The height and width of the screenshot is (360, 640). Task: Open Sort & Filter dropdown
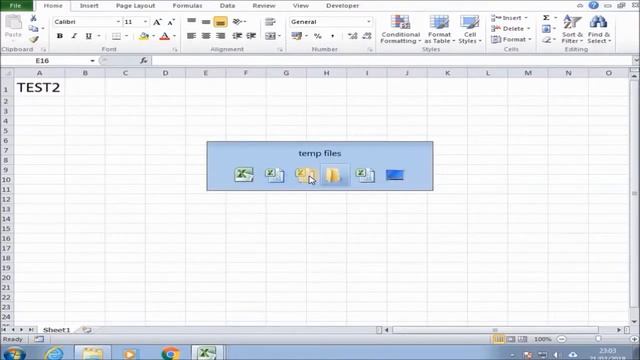tap(572, 29)
